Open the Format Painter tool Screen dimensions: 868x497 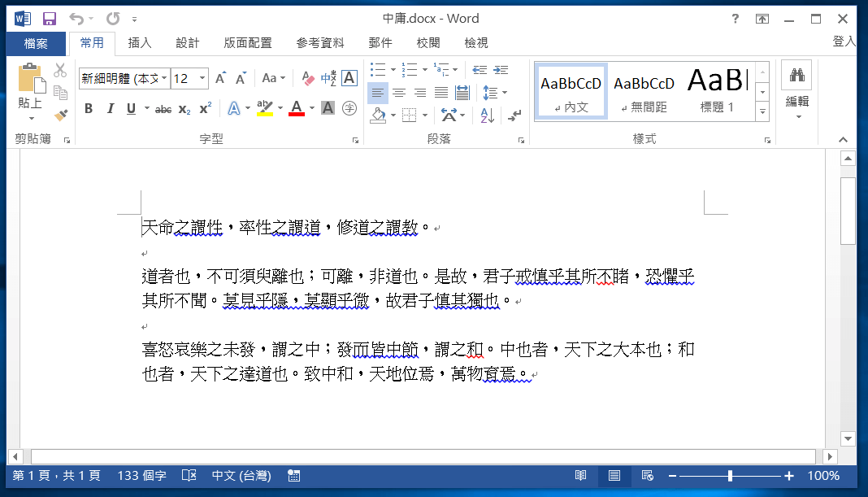60,115
